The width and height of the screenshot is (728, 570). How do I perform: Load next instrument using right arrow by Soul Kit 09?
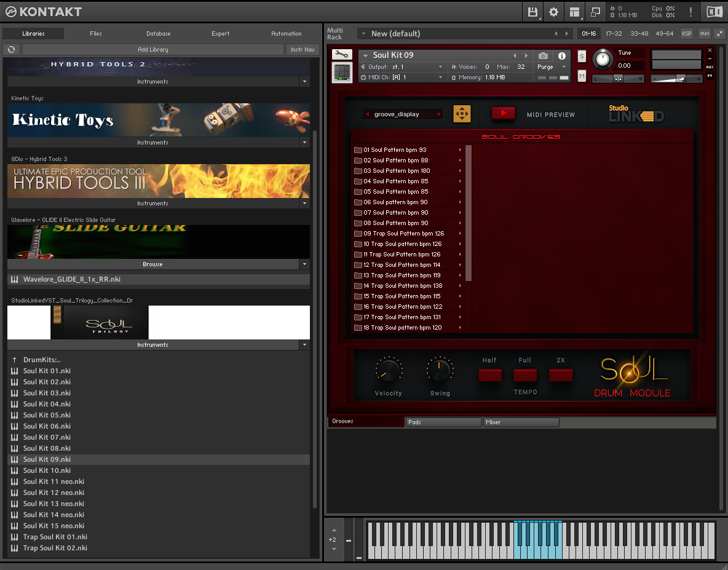click(526, 56)
